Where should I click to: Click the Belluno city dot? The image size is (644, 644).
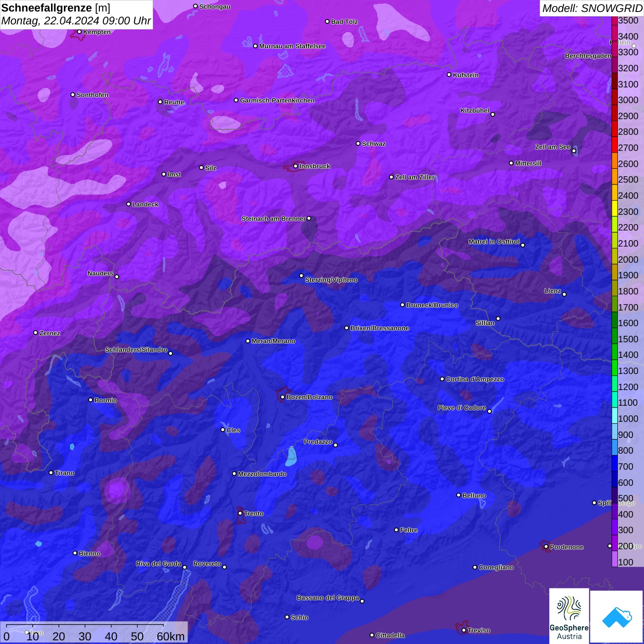(459, 495)
